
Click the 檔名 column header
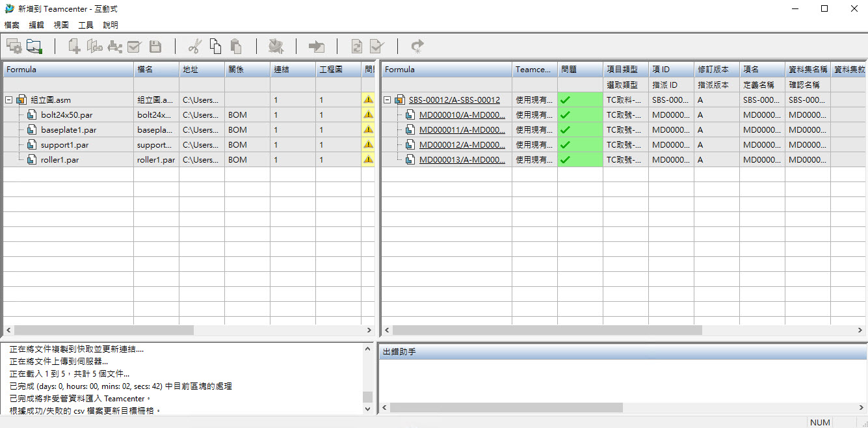(x=157, y=70)
